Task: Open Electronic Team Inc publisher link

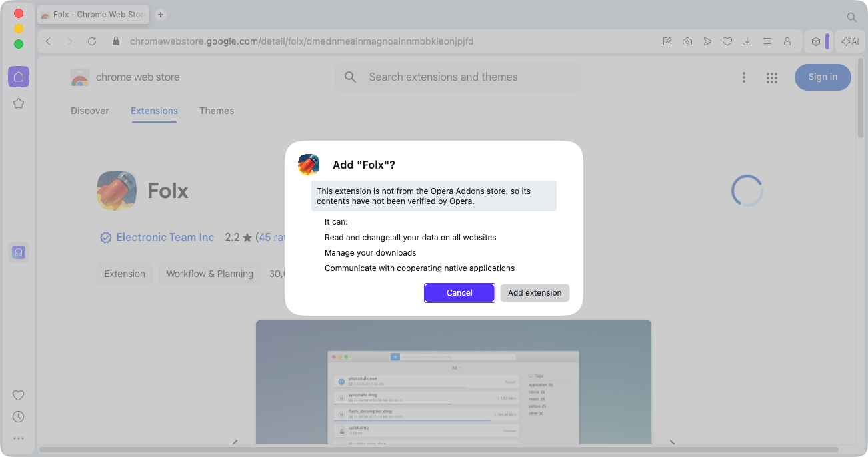Action: (165, 237)
